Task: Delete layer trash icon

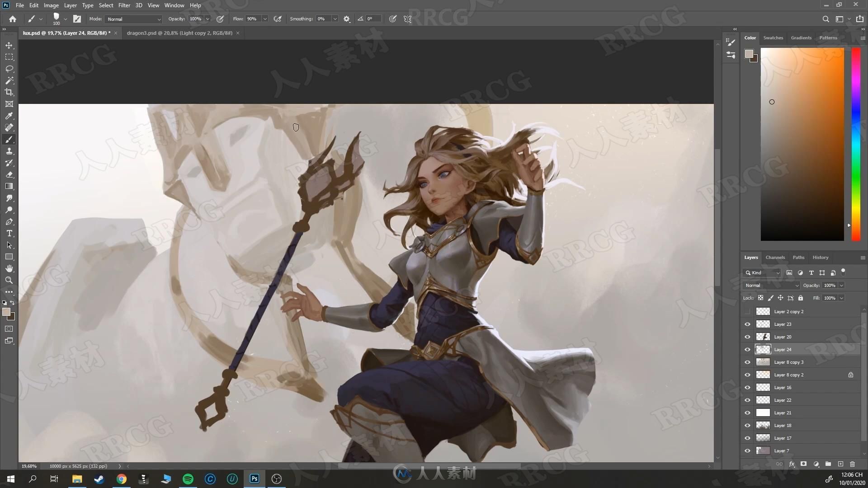Action: (x=852, y=464)
